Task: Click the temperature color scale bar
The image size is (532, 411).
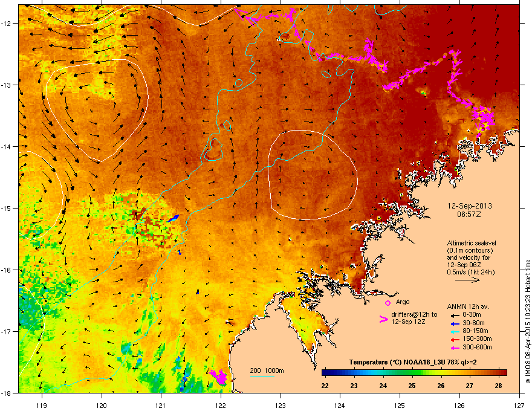Action: [414, 372]
